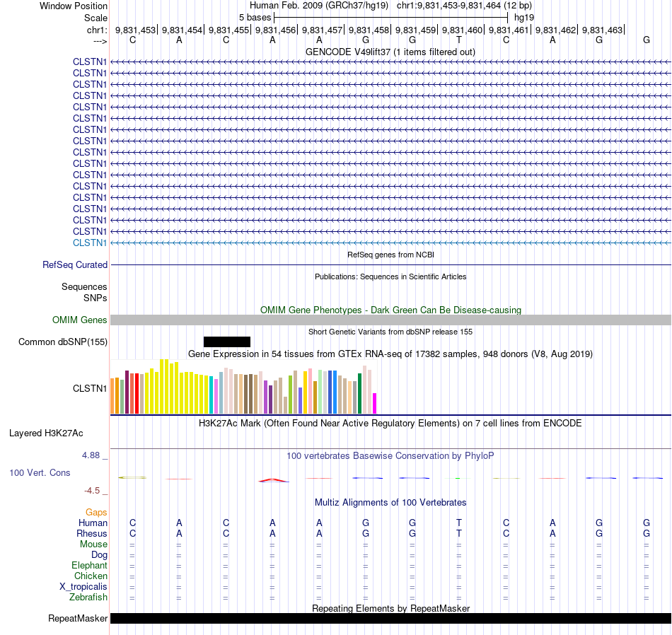The height and width of the screenshot is (635, 672).
Task: Click the '5 bases' scale label
Action: coord(255,18)
